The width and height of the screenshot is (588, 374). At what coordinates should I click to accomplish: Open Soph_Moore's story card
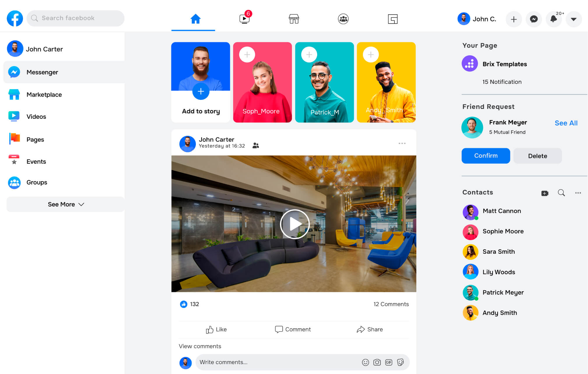click(x=262, y=82)
